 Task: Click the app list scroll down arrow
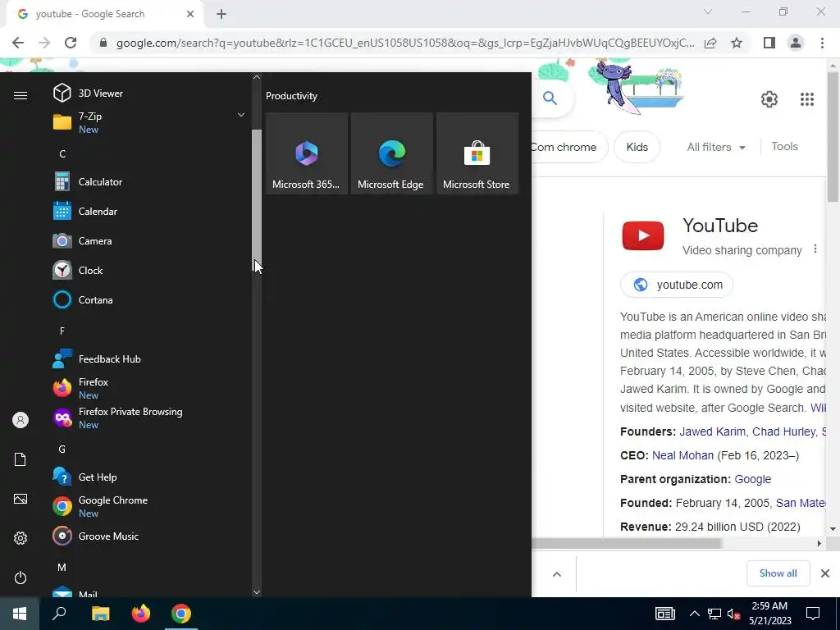point(257,592)
